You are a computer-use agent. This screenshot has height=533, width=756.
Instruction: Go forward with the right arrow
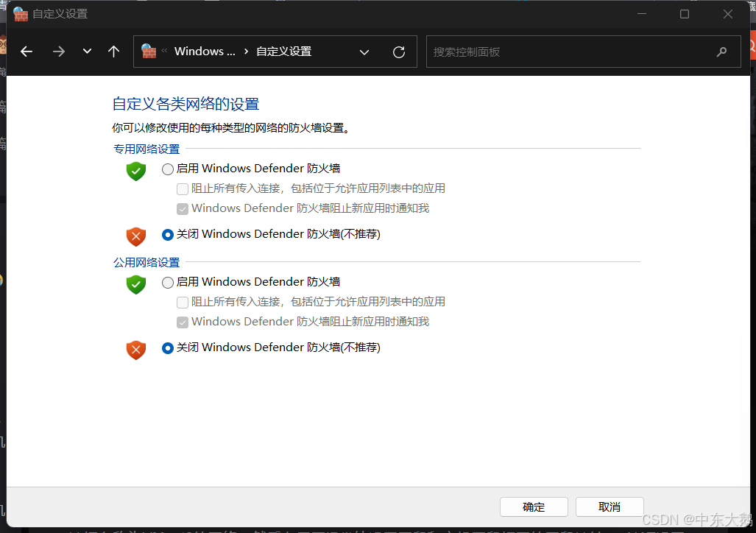click(x=58, y=51)
